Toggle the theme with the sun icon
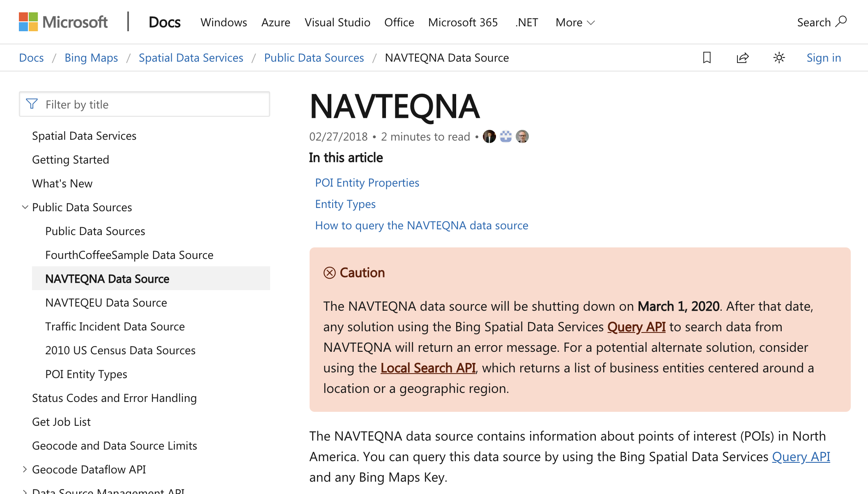This screenshot has width=868, height=494. (x=779, y=58)
